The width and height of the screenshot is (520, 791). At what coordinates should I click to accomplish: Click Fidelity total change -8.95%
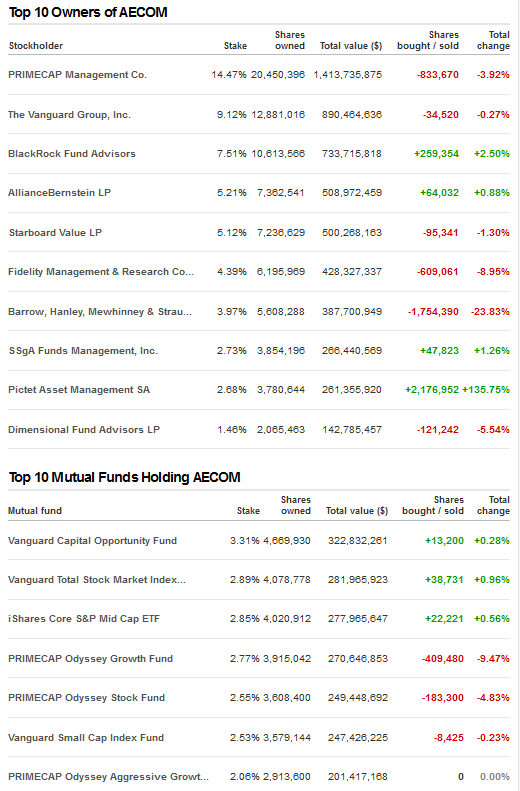point(493,272)
